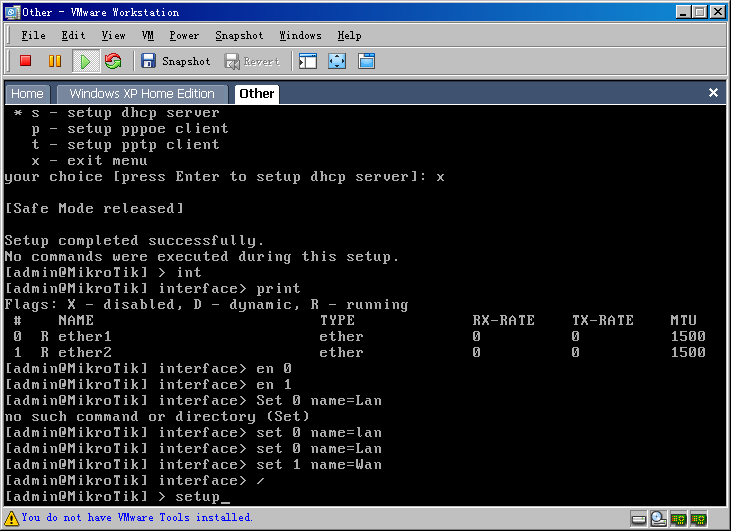Maximize the VMware Workstation window
Screen dimensions: 731x531
coord(700,12)
